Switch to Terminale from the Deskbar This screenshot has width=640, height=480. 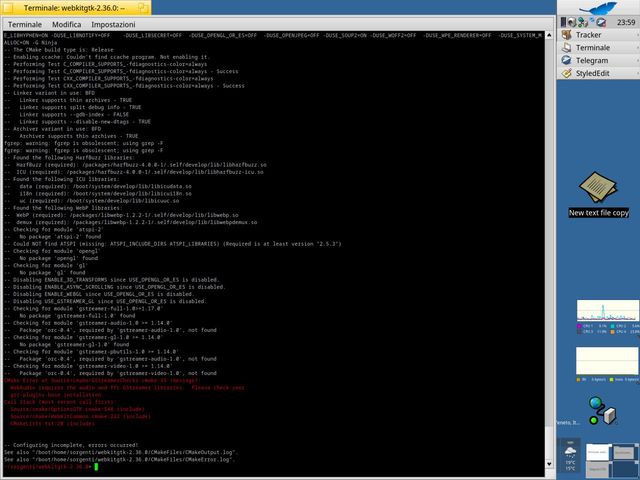pyautogui.click(x=598, y=48)
